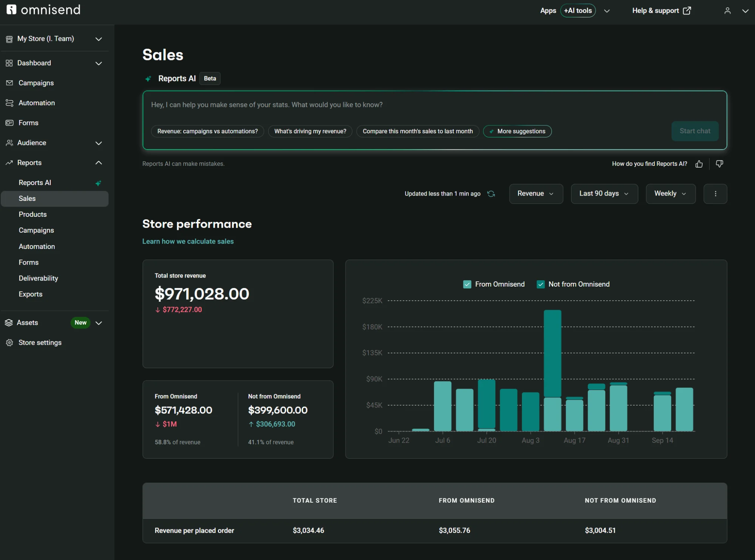Click the user profile icon in header

(727, 11)
